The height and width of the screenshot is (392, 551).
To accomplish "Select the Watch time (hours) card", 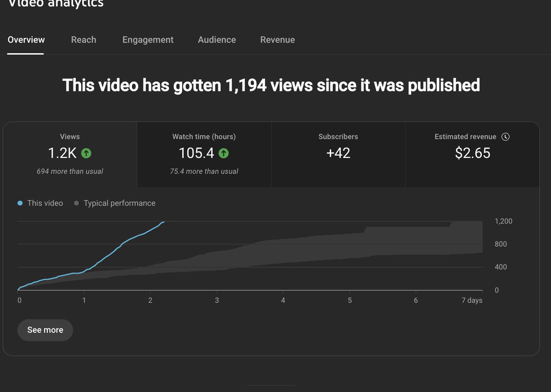I will click(204, 155).
